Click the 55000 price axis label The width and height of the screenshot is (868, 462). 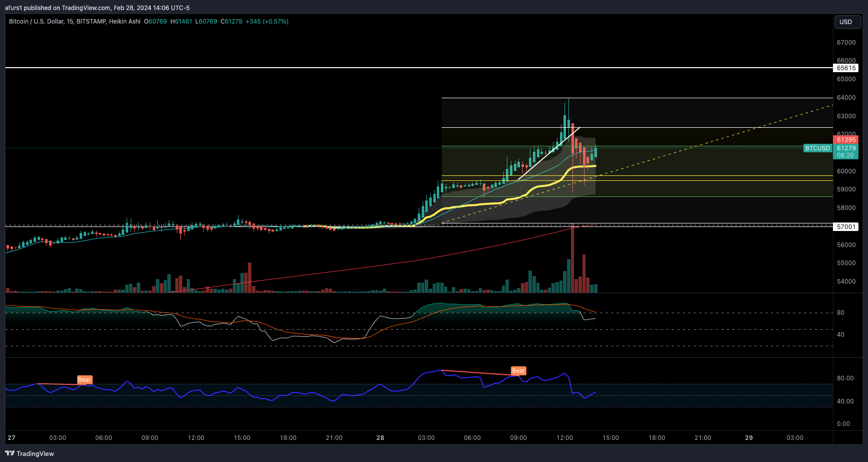pos(846,263)
